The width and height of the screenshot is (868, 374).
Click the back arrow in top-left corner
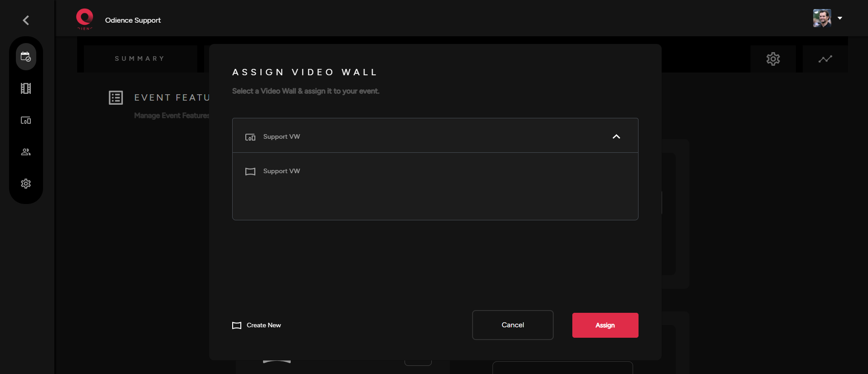(x=26, y=20)
